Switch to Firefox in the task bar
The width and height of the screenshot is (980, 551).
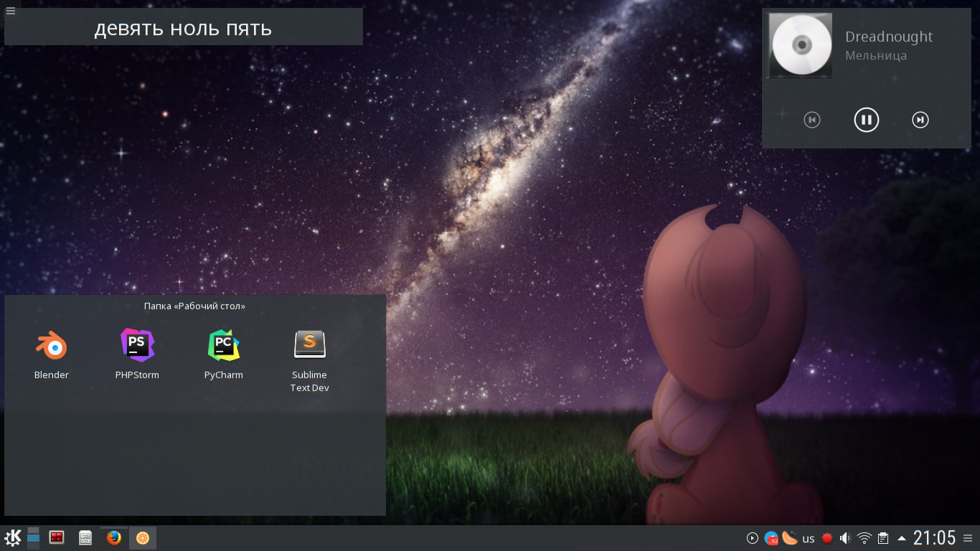114,537
